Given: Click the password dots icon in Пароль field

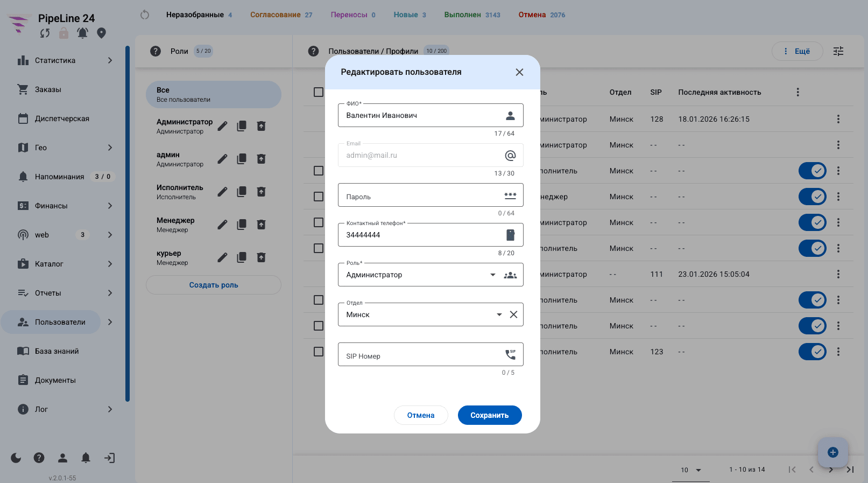Looking at the screenshot, I should coord(510,195).
